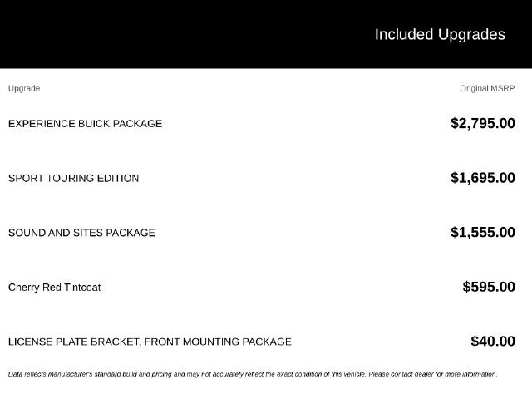Select LICENSE PLATE BRACKET, FRONT MOUNTING PACKAGE
This screenshot has height=399, width=532.
pyautogui.click(x=150, y=342)
